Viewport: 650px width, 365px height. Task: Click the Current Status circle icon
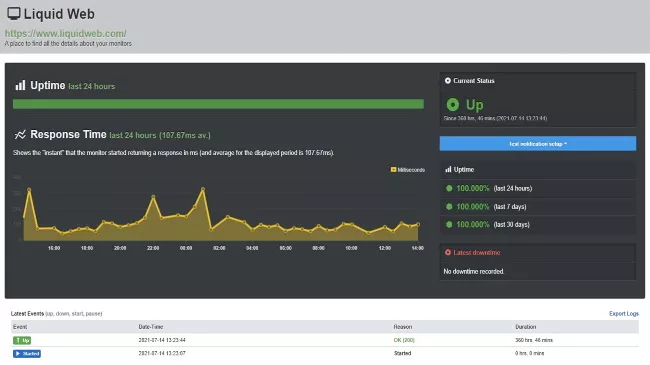tap(448, 80)
